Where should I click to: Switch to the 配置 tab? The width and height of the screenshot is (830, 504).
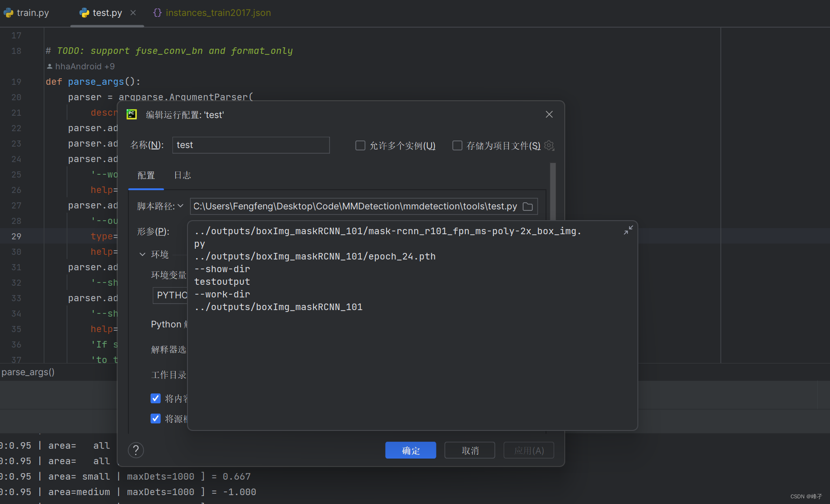pyautogui.click(x=146, y=175)
